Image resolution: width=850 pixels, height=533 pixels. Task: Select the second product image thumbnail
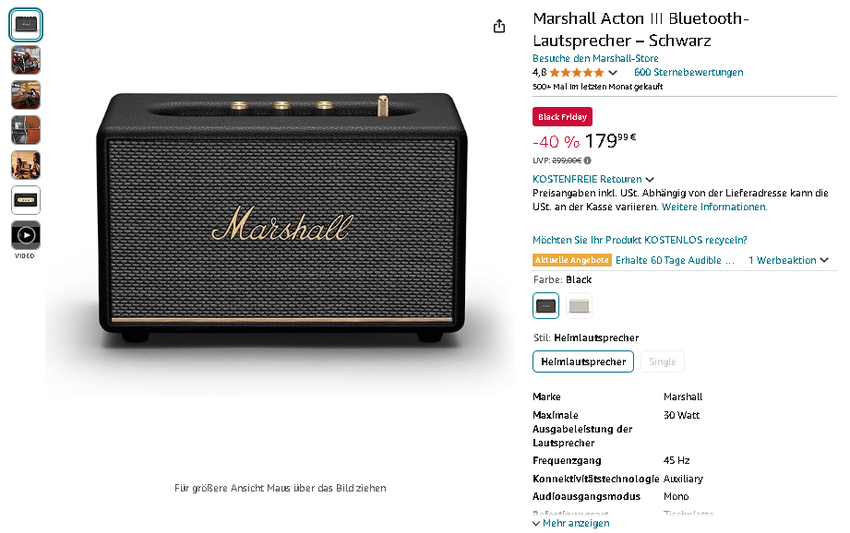26,60
